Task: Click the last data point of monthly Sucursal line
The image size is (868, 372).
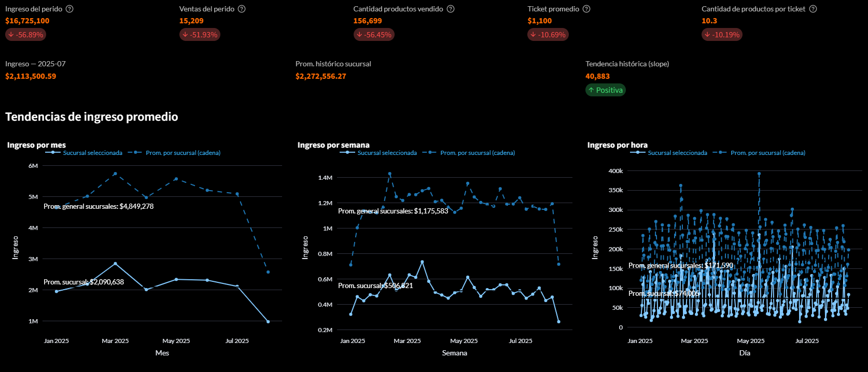Action: (x=268, y=322)
